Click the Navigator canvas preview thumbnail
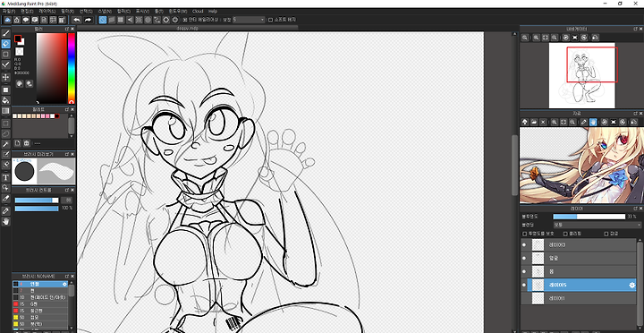 tap(582, 75)
